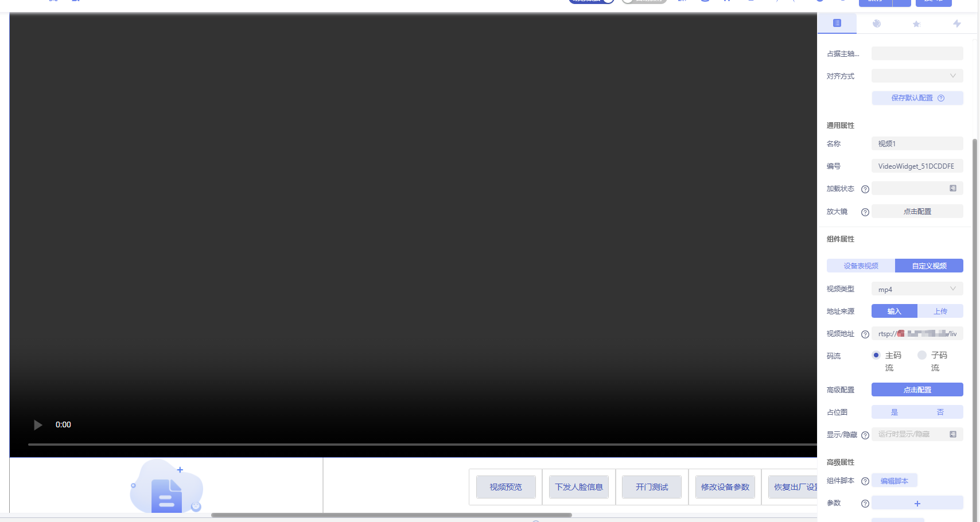Click 点击配置 for 放大镜
The height and width of the screenshot is (522, 980).
click(917, 211)
